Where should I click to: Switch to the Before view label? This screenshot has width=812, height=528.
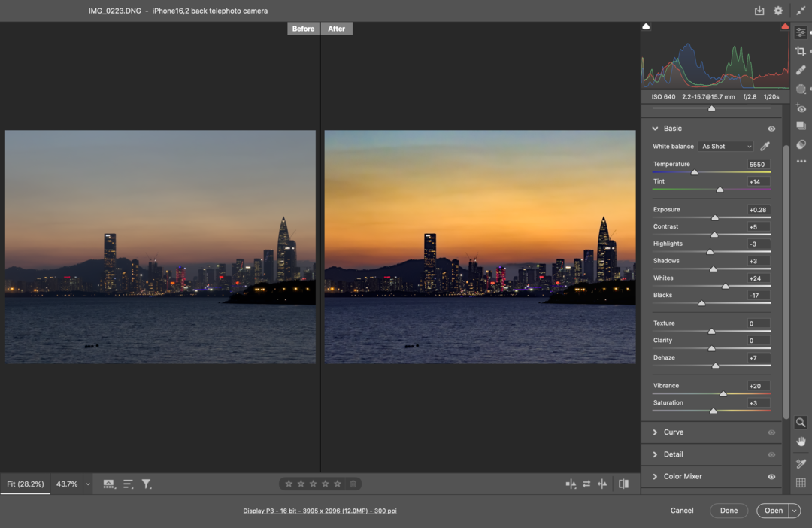303,29
